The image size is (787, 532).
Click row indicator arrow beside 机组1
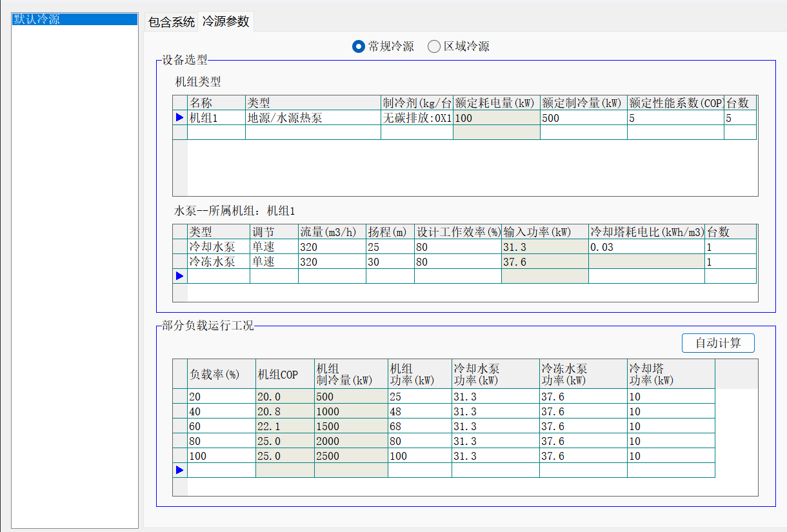pyautogui.click(x=179, y=117)
